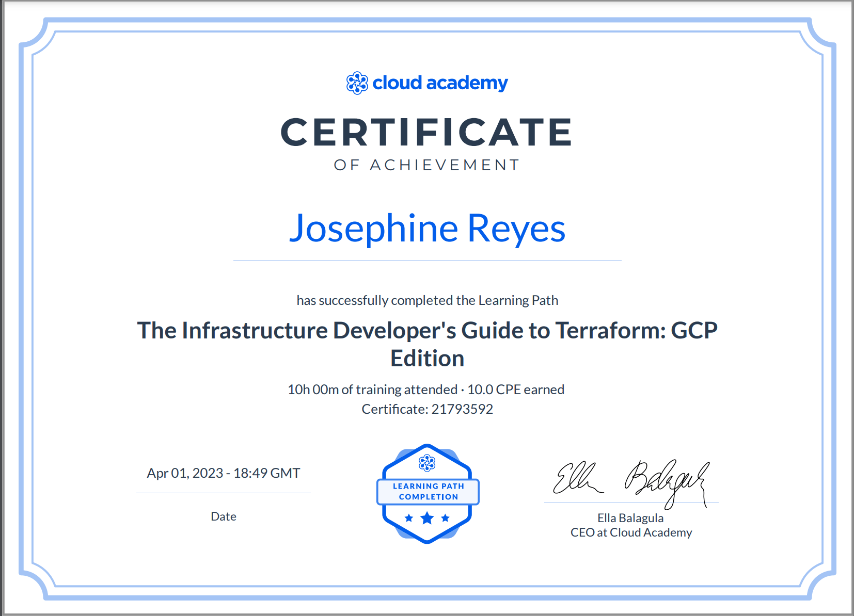Click the "OF ACHIEVEMENT" subtitle
This screenshot has height=616, width=854.
point(426,165)
